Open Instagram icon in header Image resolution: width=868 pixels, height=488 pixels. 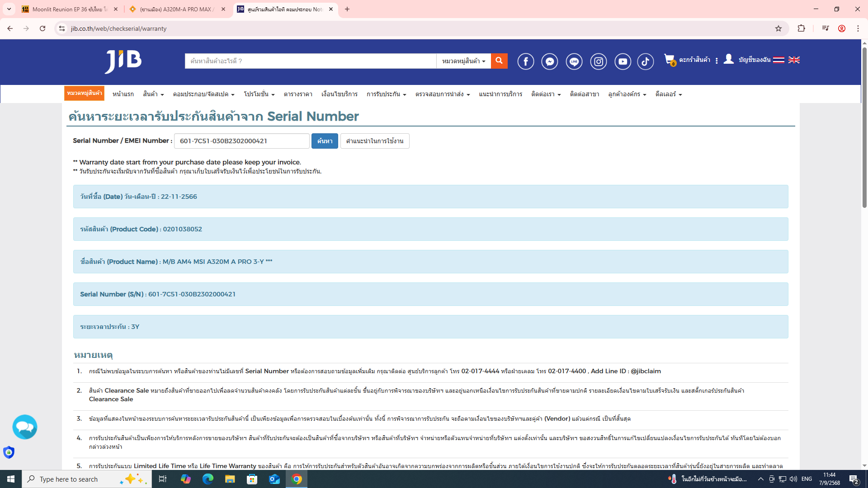tap(599, 61)
